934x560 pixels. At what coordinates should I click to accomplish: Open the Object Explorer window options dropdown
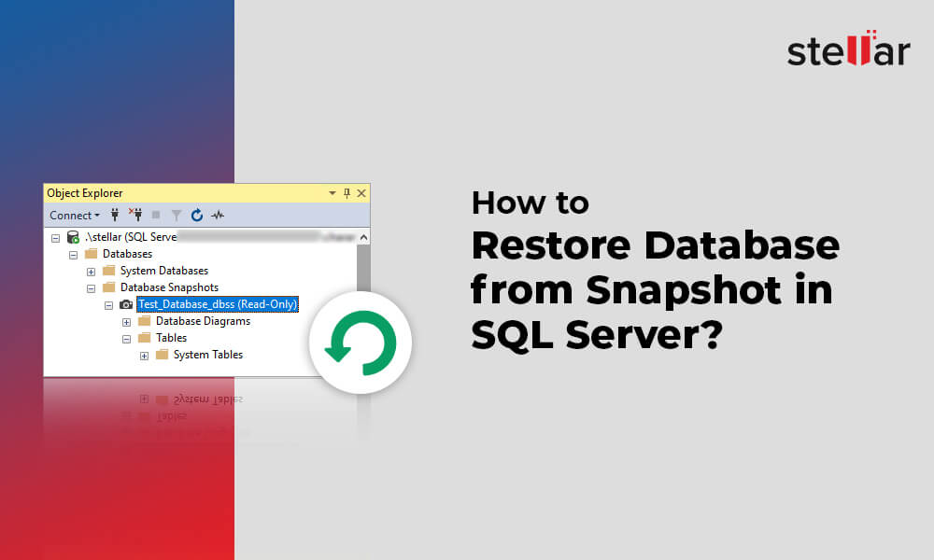tap(333, 192)
